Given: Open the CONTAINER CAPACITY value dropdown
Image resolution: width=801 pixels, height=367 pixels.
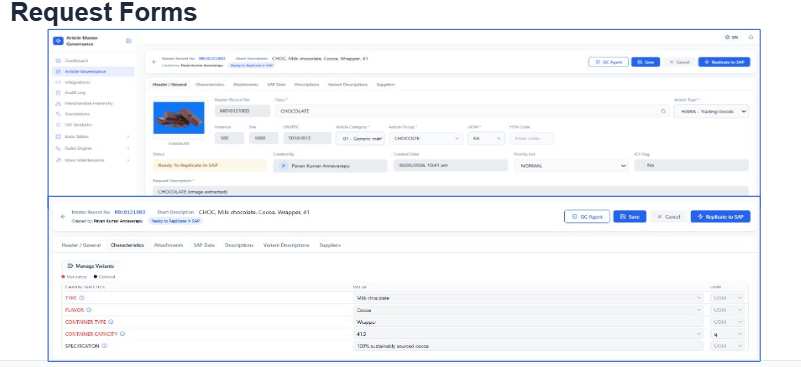Looking at the screenshot, I should point(528,334).
